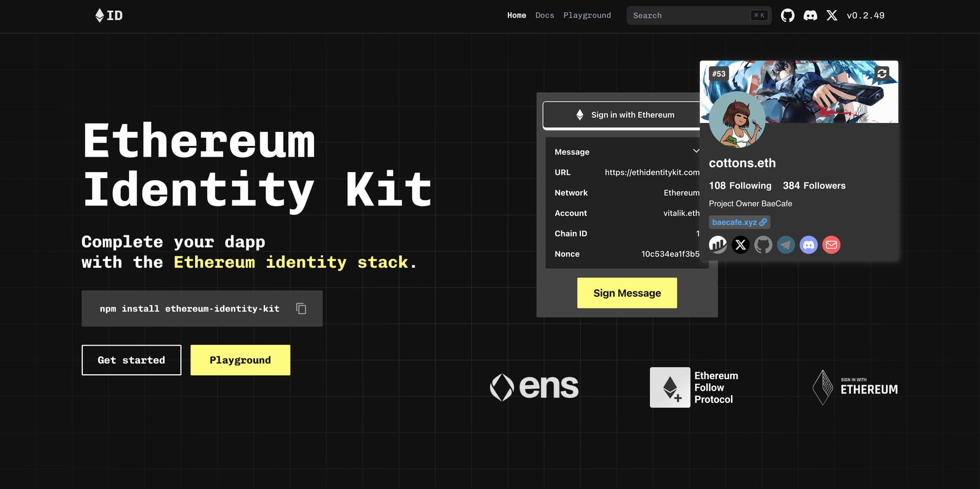Open the X social icon on cottons.eth card
Viewport: 980px width, 489px height.
(741, 245)
